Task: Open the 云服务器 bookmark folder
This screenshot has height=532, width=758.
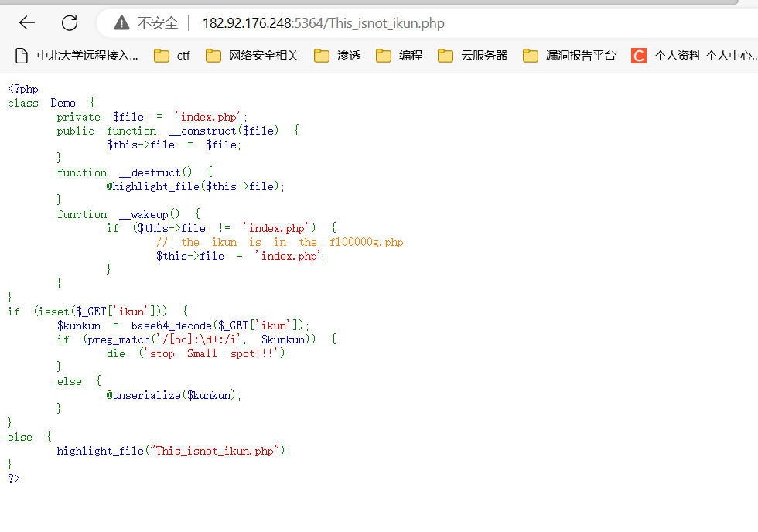Action: (x=473, y=56)
